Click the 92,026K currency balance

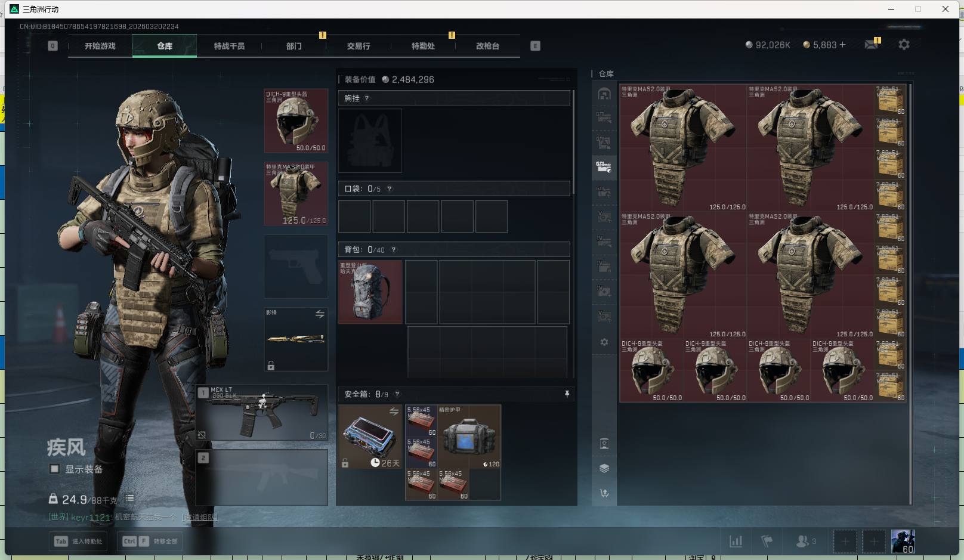click(x=768, y=45)
